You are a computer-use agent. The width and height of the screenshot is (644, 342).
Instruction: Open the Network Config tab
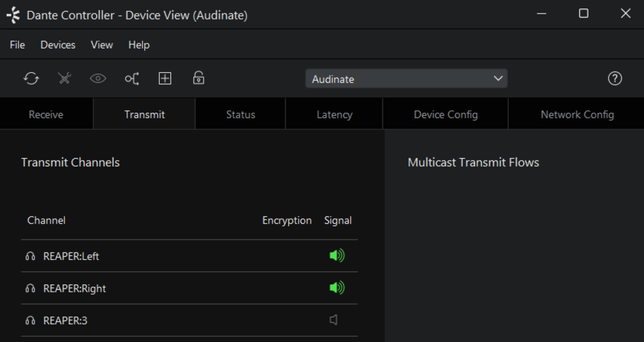[577, 114]
